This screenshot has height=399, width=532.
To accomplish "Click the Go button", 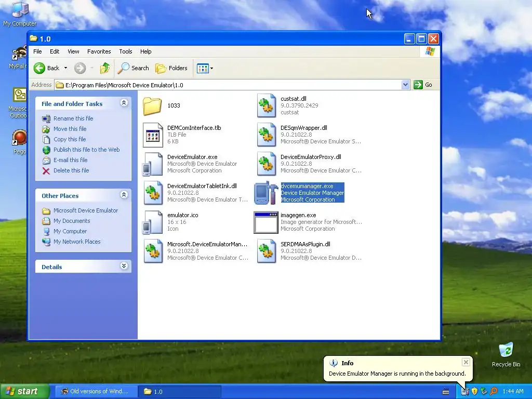I will click(x=423, y=85).
